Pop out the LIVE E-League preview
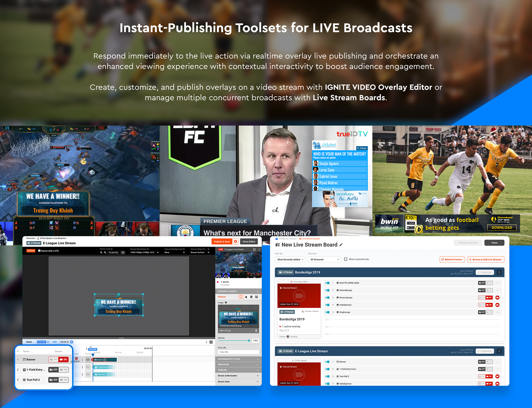The width and height of the screenshot is (532, 408). [x=254, y=249]
